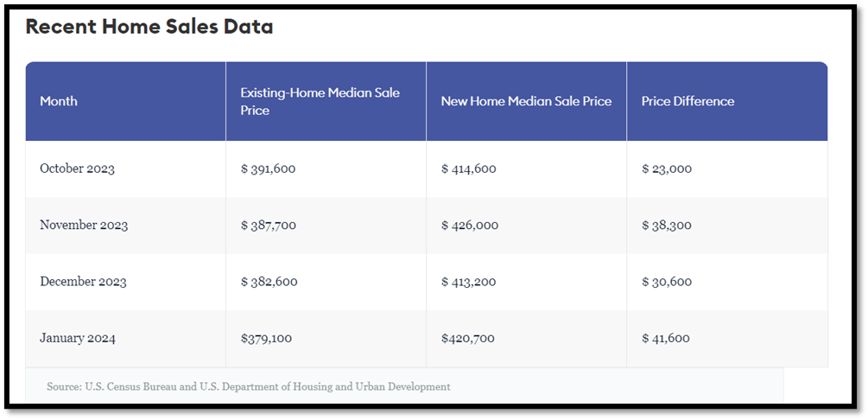868x420 pixels.
Task: Select the $ 41,600 price difference cell
Action: pyautogui.click(x=665, y=338)
